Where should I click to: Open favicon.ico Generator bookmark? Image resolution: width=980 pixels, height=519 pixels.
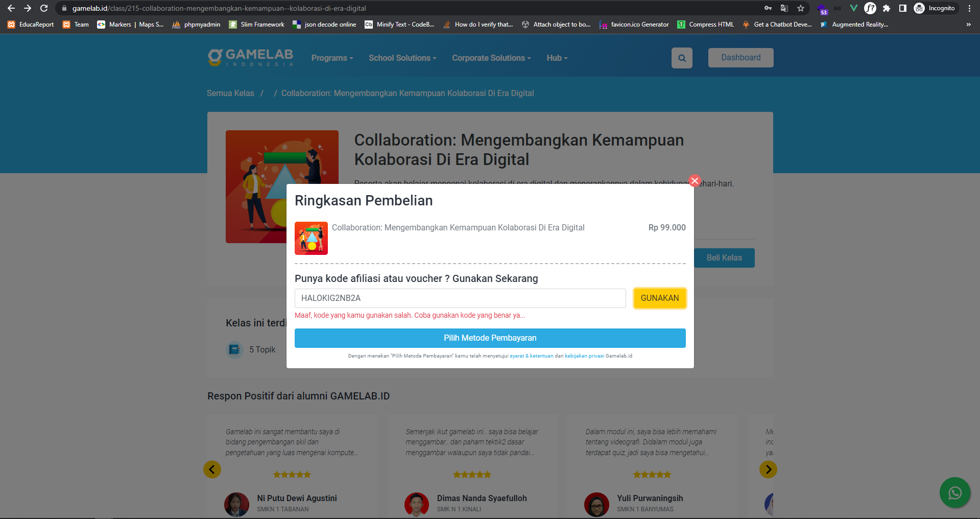point(634,25)
